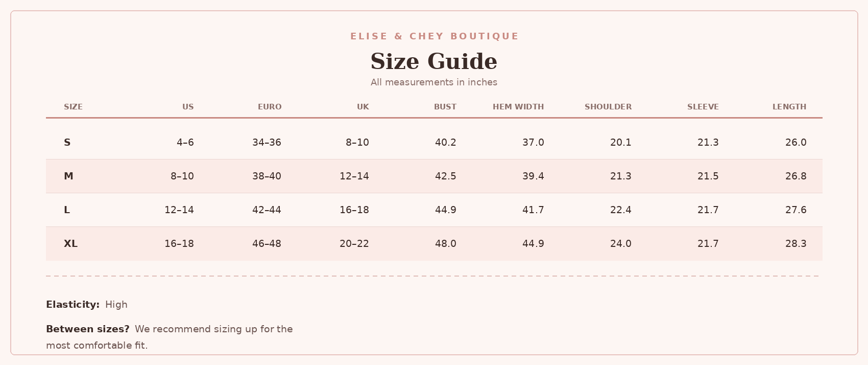Viewport: 868px width, 365px height.
Task: Click the Elise & Chey Boutique brand name
Action: coord(434,36)
